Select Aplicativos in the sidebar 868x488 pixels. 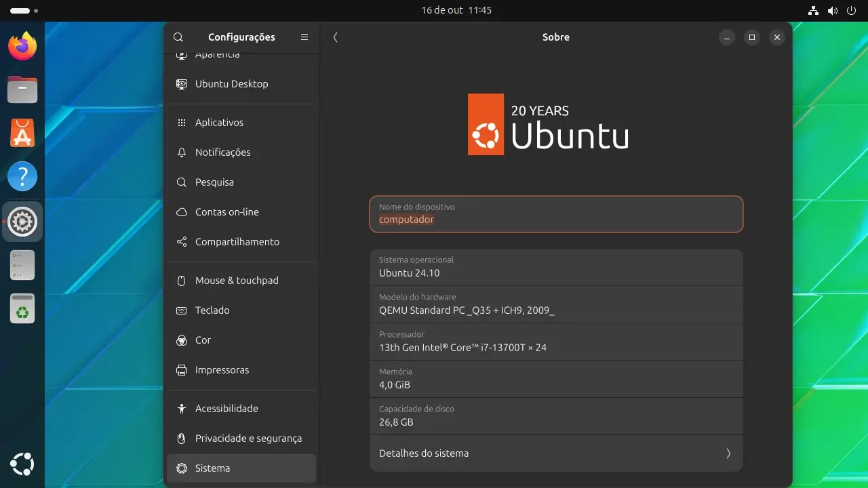[x=241, y=123]
